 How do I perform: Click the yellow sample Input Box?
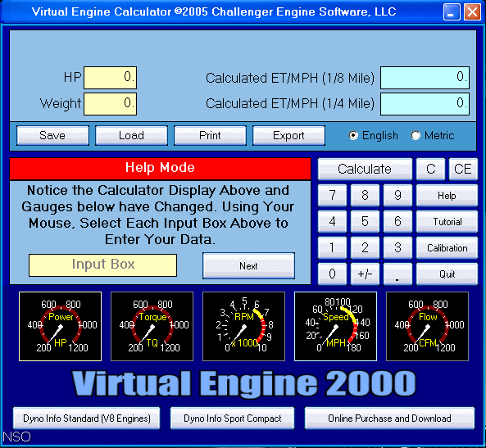pos(103,265)
